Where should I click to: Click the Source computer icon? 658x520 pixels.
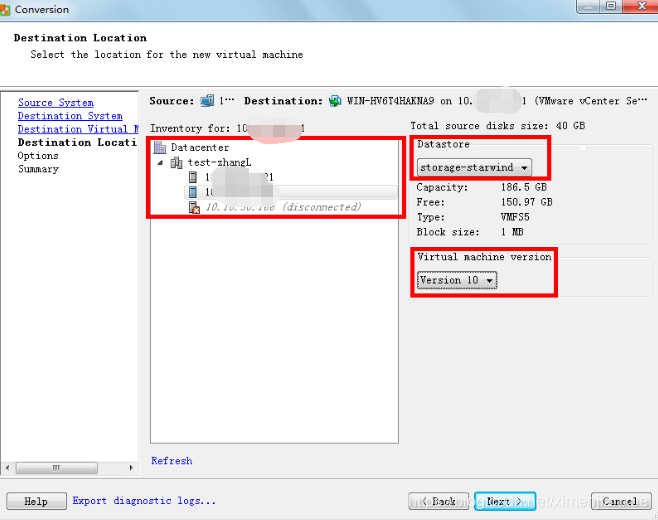(207, 101)
